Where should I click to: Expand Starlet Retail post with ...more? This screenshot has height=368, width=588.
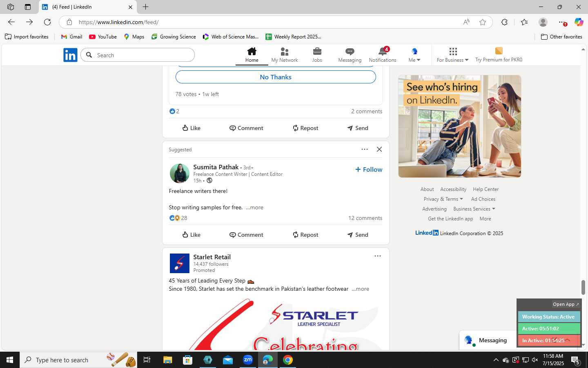pos(360,289)
